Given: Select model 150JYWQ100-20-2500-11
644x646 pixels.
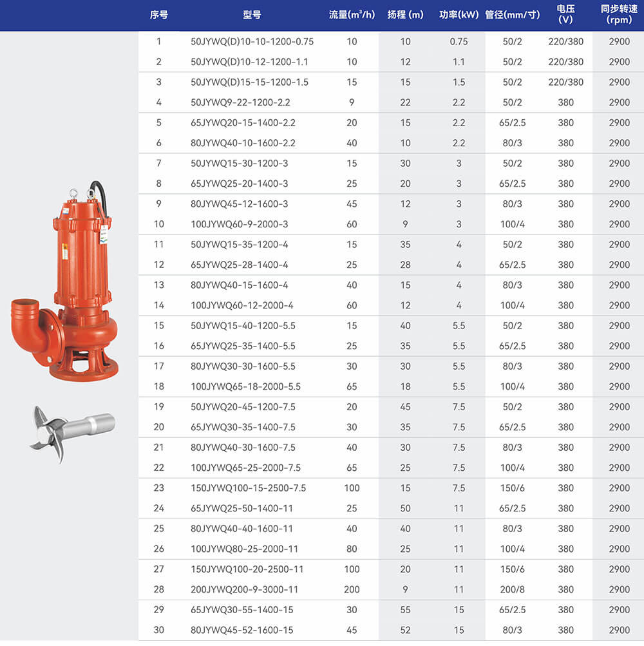Looking at the screenshot, I should point(247,569).
